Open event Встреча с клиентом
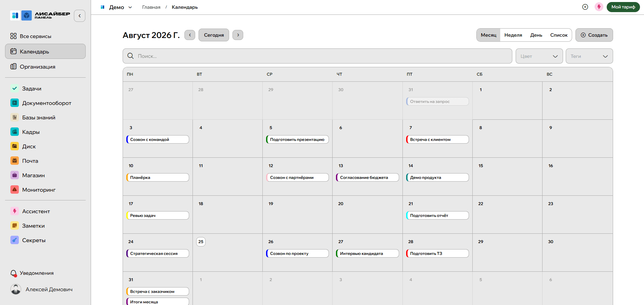The width and height of the screenshot is (644, 305). point(437,140)
